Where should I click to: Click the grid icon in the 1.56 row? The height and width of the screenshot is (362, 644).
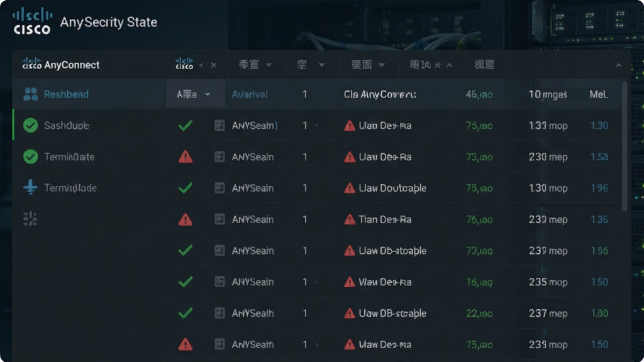point(219,250)
